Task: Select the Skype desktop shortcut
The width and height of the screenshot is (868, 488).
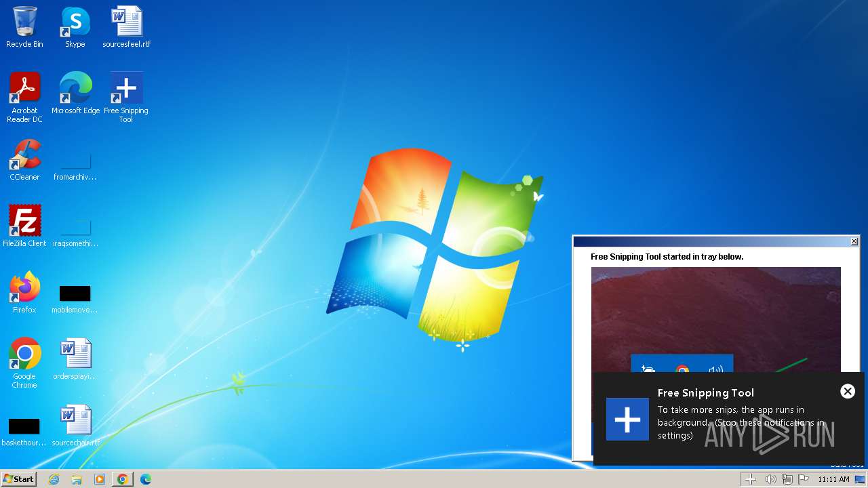Action: 75,27
